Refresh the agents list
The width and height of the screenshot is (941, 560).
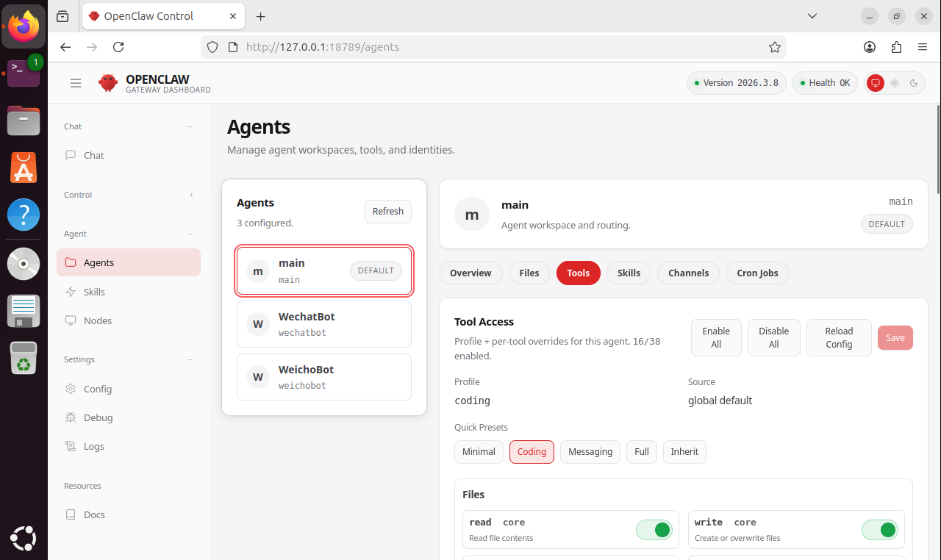[x=388, y=212]
